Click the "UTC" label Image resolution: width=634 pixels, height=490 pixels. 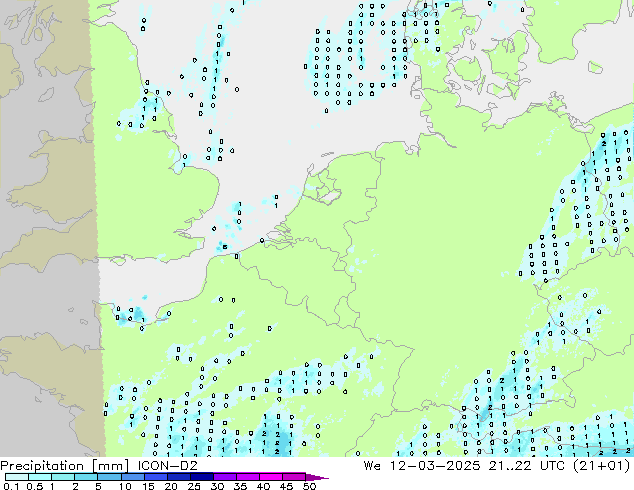point(553,465)
